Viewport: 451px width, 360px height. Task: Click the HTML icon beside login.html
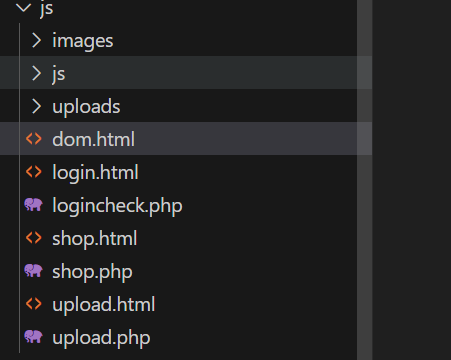(34, 172)
